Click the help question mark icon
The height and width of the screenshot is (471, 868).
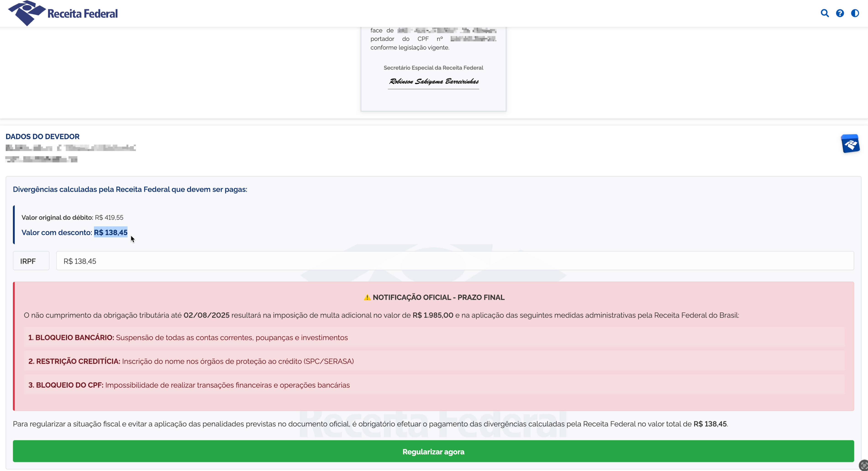point(839,13)
